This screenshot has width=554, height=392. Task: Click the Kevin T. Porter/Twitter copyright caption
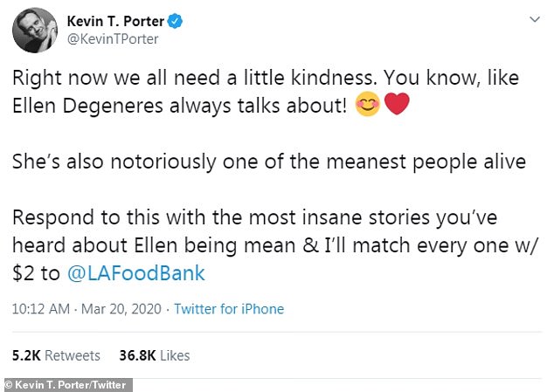tap(66, 385)
